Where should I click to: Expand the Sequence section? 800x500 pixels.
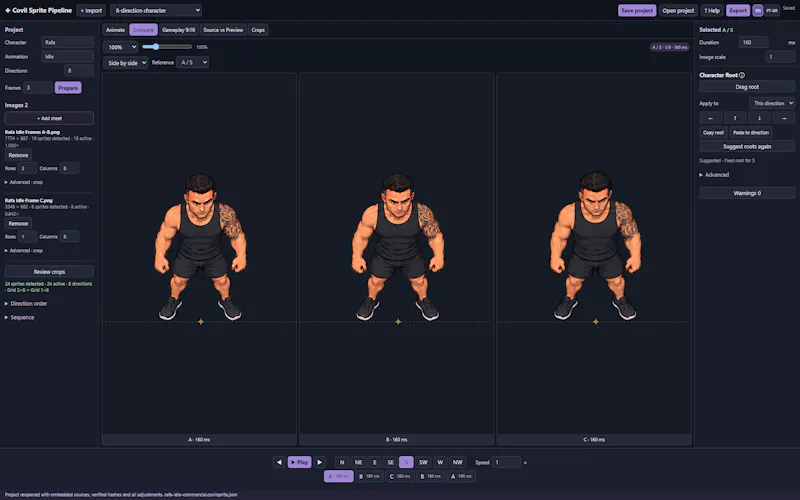pyautogui.click(x=19, y=317)
